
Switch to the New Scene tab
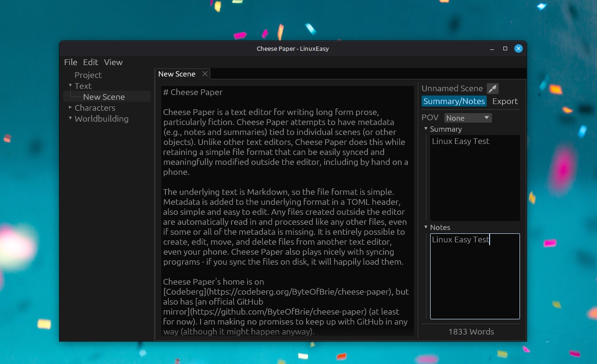click(x=177, y=74)
